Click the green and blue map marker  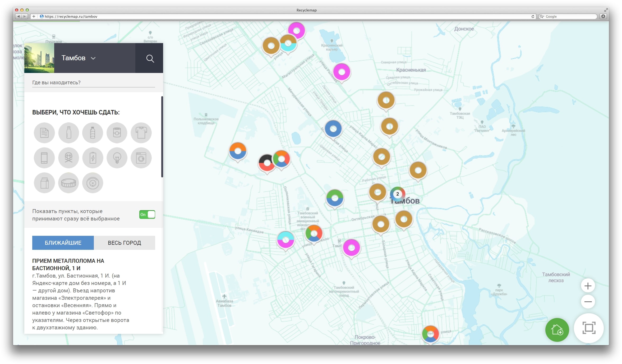(334, 198)
